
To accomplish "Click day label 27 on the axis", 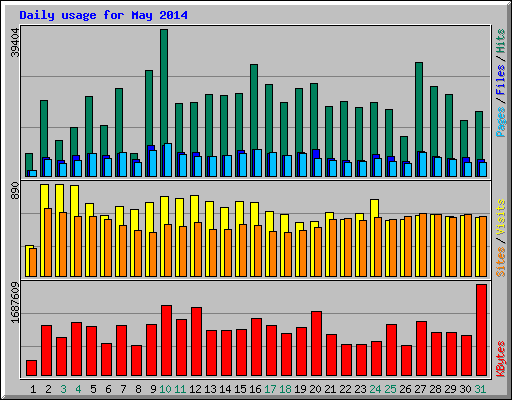I will 420,389.
